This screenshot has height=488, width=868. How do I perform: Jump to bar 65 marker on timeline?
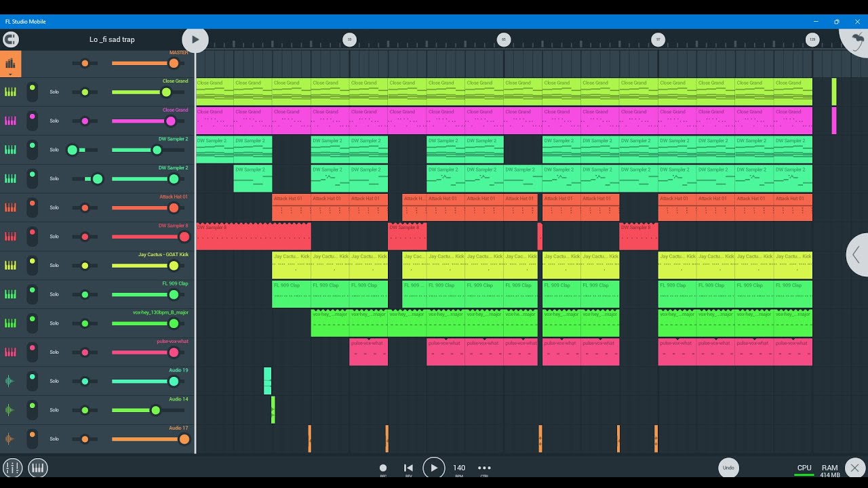(x=503, y=39)
